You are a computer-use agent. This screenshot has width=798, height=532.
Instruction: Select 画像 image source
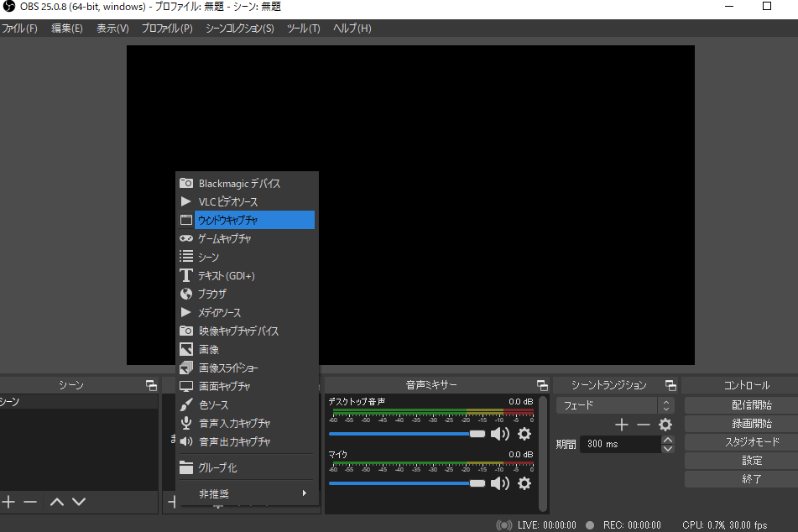(x=247, y=349)
